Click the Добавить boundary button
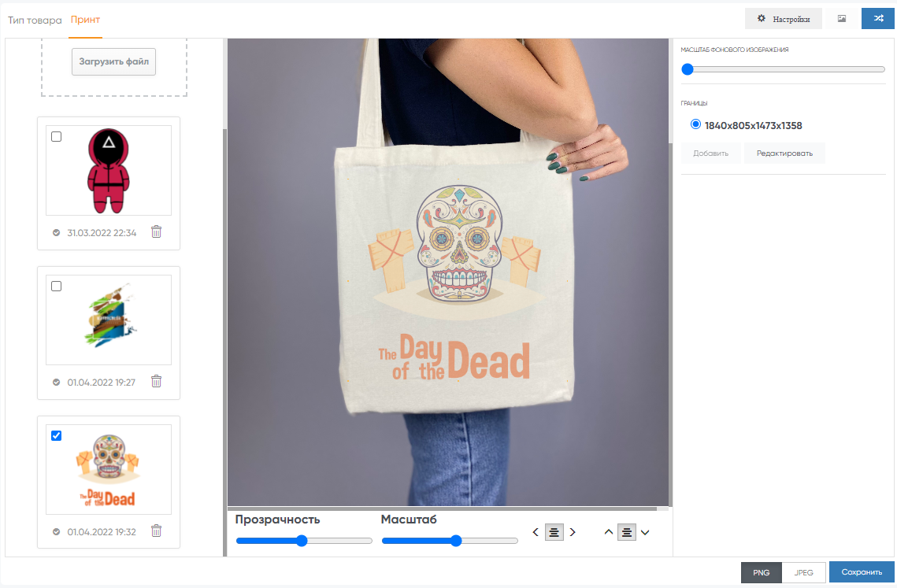This screenshot has width=897, height=588. click(710, 153)
